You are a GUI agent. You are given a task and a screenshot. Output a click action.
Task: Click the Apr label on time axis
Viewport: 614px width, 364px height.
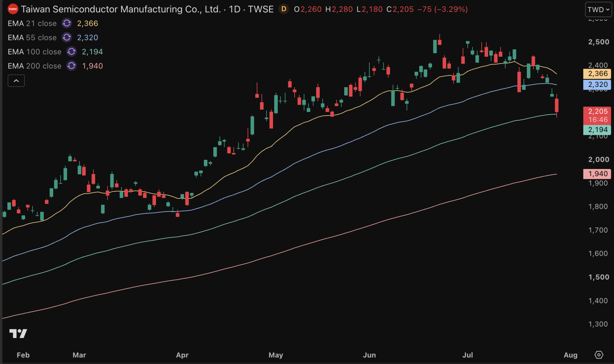[182, 355]
